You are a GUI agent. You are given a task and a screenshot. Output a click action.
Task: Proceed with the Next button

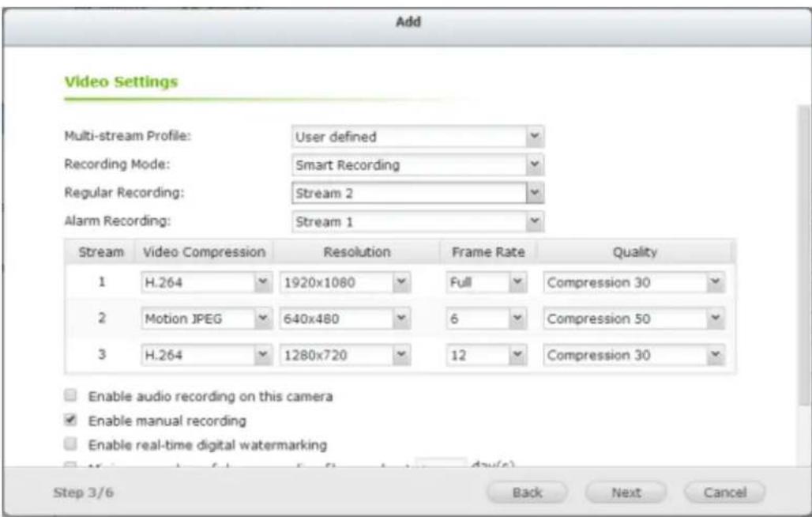click(626, 492)
